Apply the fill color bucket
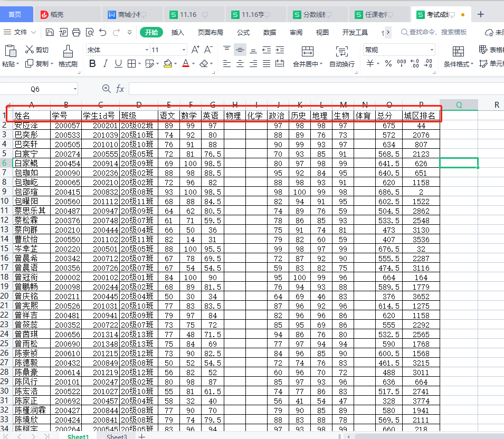The width and height of the screenshot is (504, 439). 167,64
